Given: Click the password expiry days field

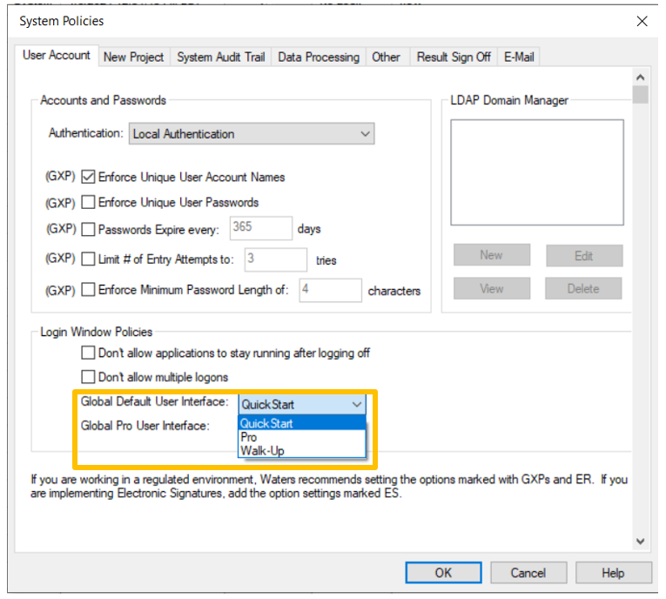Looking at the screenshot, I should click(x=261, y=228).
